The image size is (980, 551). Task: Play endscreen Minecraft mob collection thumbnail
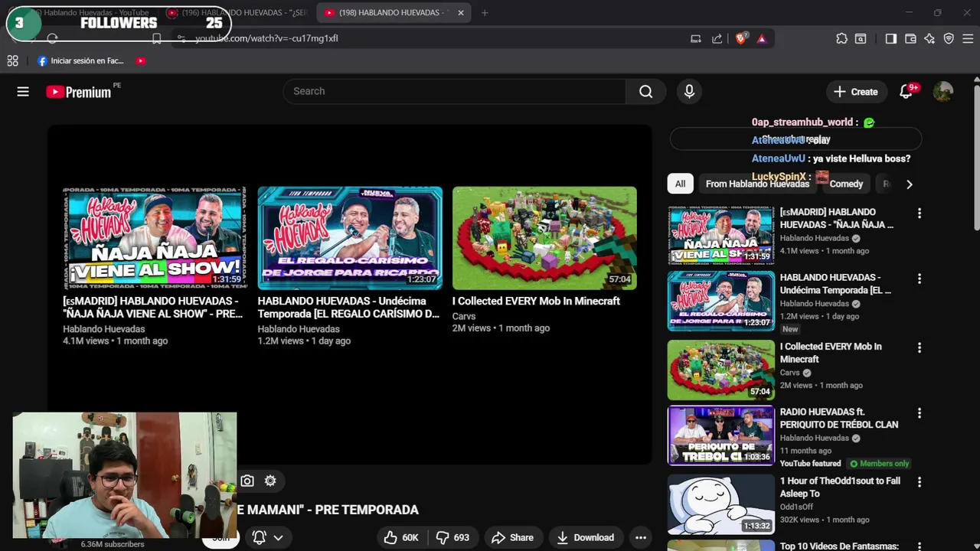(544, 238)
